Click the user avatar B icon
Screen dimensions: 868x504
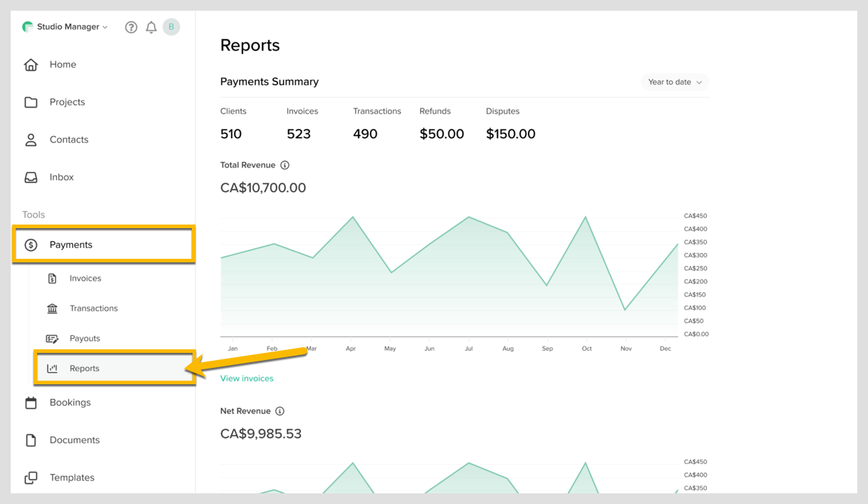[171, 27]
